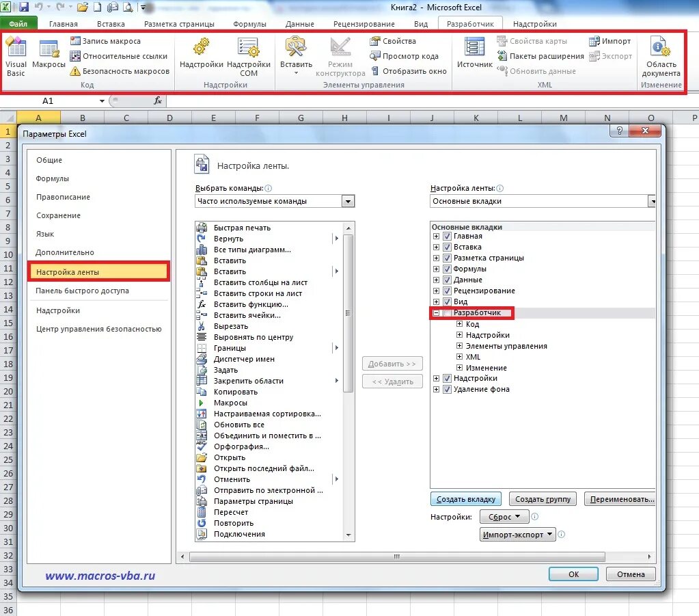Image resolution: width=699 pixels, height=616 pixels.
Task: Toggle Режим конструктора icon
Action: coord(340,47)
